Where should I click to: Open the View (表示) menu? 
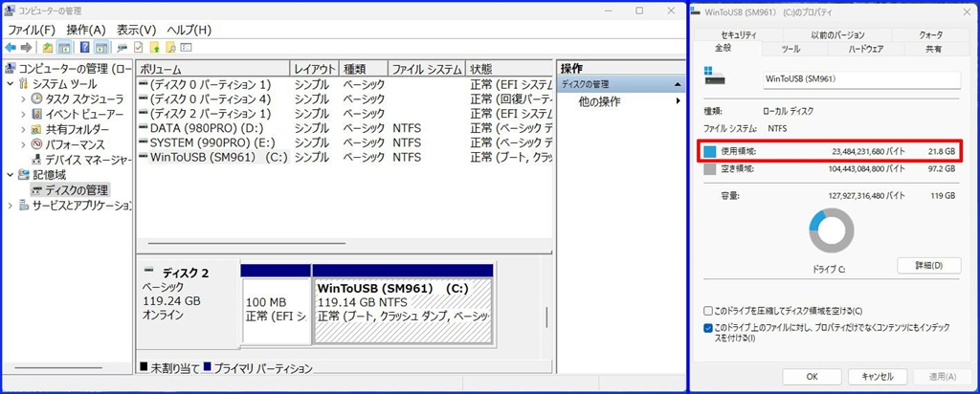(x=136, y=30)
